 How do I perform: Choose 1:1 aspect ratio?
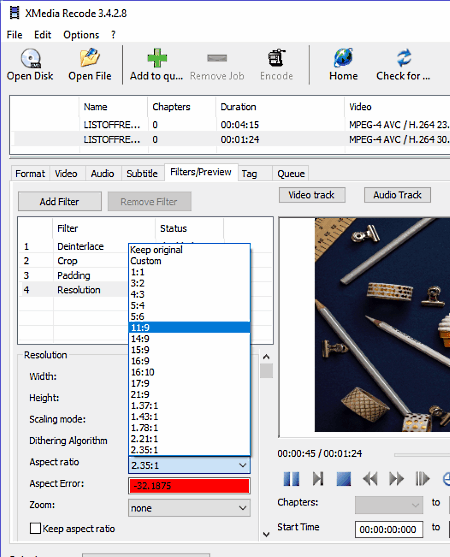pyautogui.click(x=189, y=272)
